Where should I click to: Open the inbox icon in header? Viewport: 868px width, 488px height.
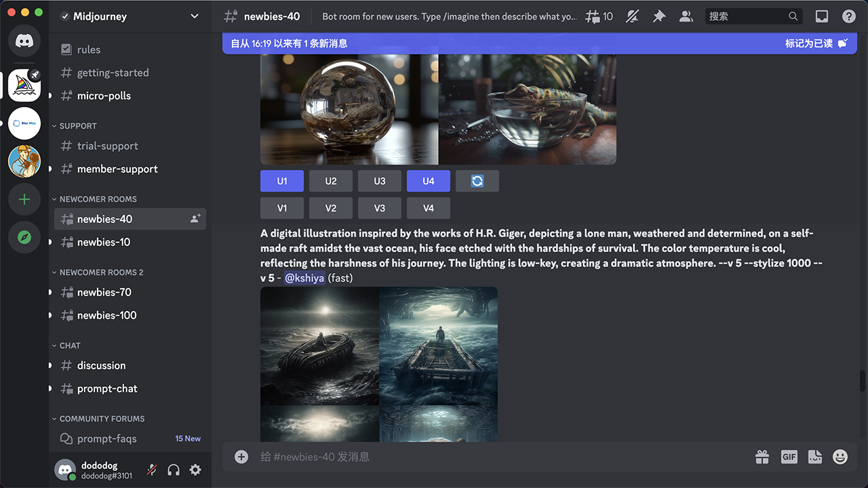pos(821,16)
